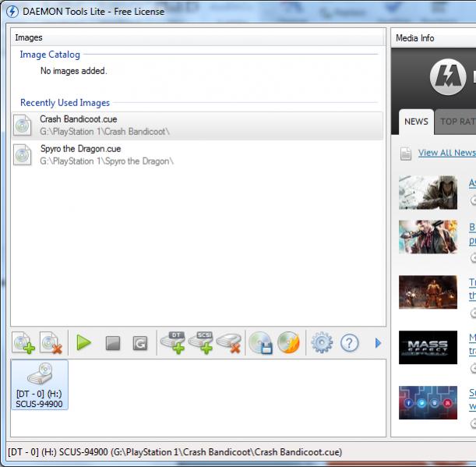Click the path G:\PlayStation 1\Spyro the Dragon\

107,161
